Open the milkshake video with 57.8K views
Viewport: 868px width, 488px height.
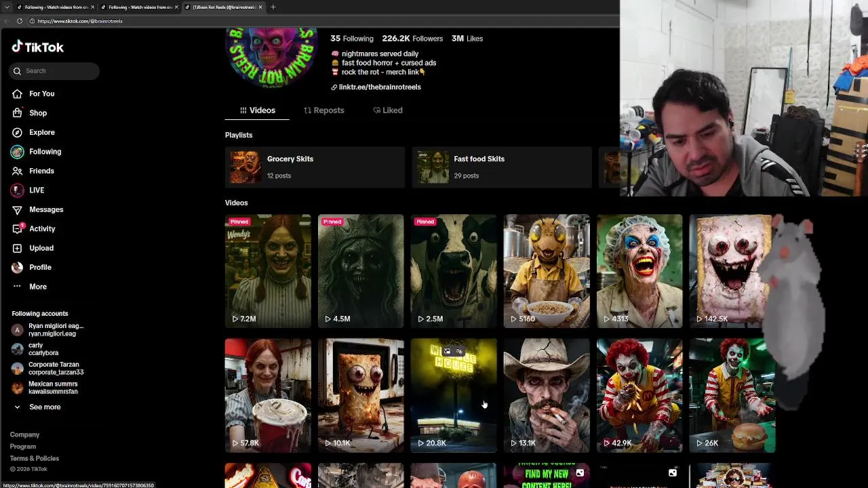[x=268, y=395]
